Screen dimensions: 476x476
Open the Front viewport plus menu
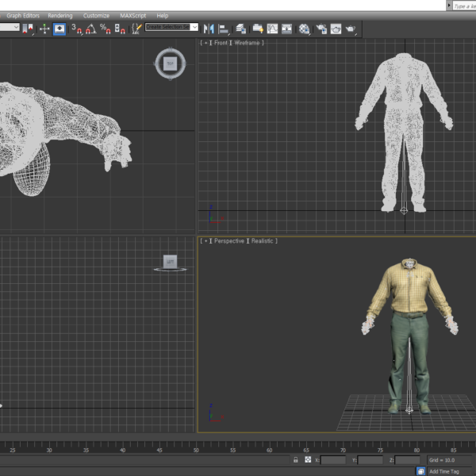tap(205, 43)
